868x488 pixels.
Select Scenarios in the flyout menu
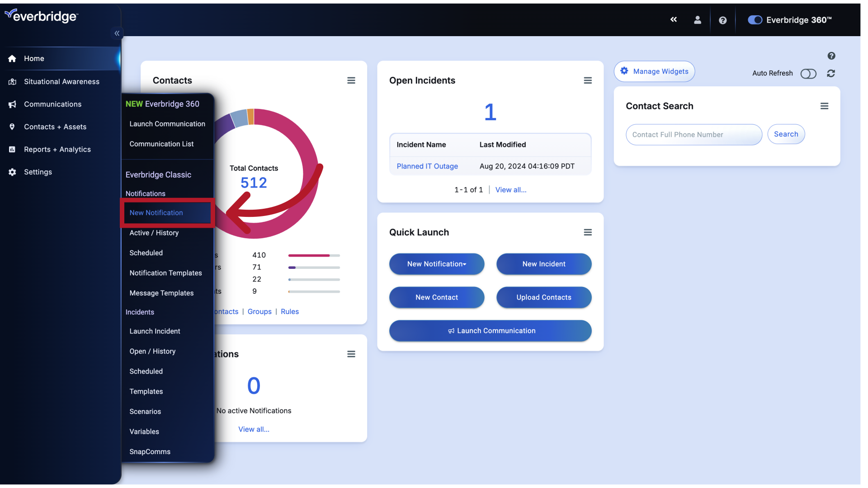pyautogui.click(x=145, y=412)
